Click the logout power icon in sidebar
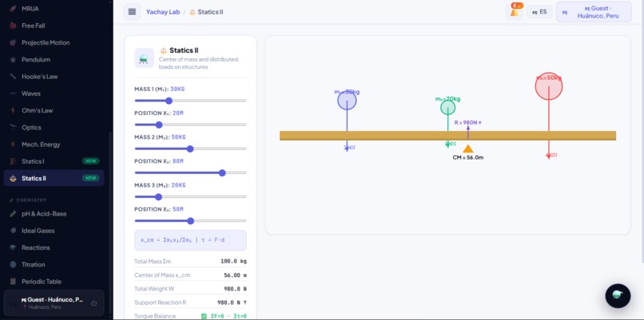Image resolution: width=644 pixels, height=320 pixels. 93,303
